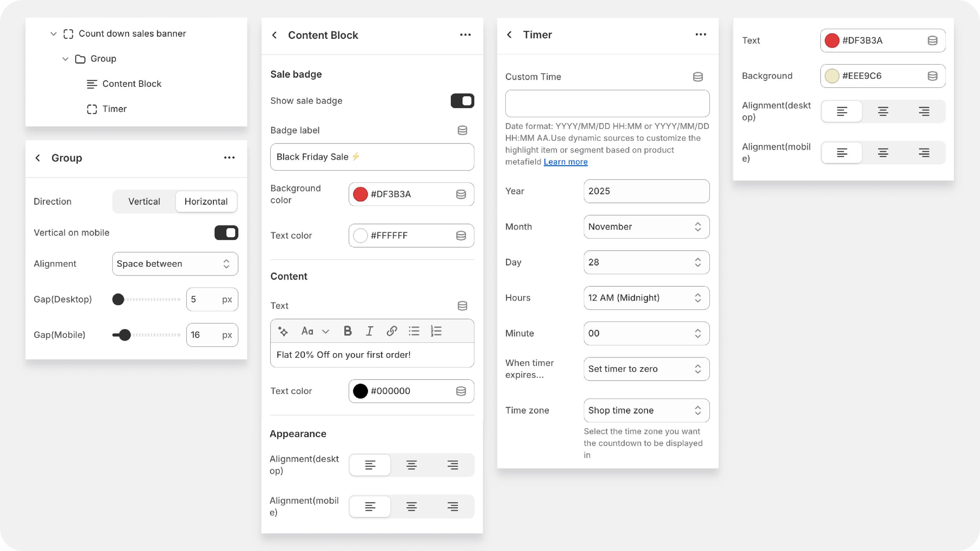Click the insert link icon in text editor
The height and width of the screenshot is (551, 980).
click(391, 331)
